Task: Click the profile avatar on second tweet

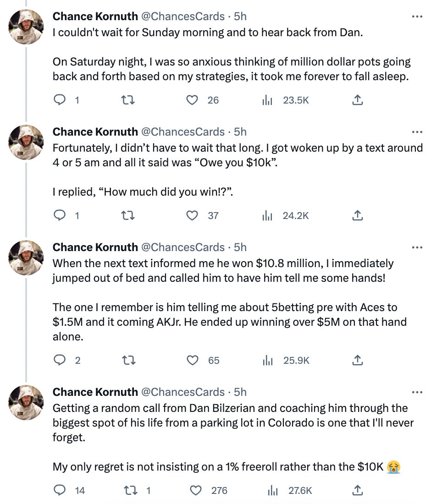Action: [x=26, y=142]
